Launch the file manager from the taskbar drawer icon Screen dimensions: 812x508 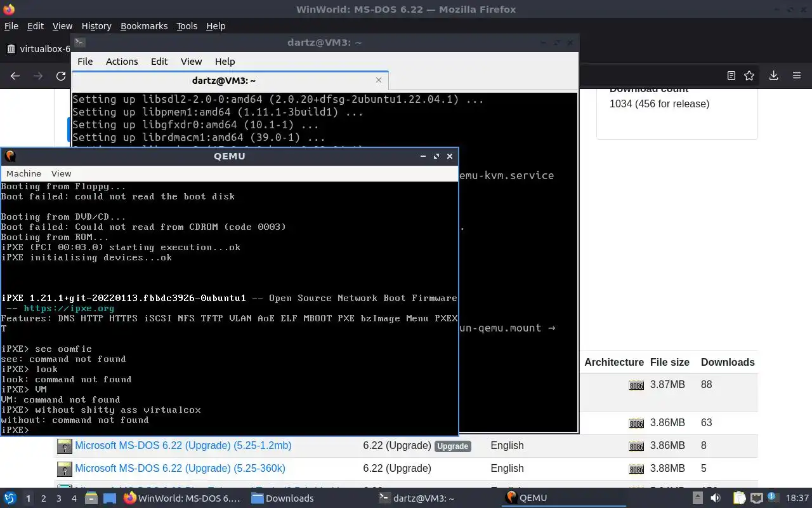[91, 498]
